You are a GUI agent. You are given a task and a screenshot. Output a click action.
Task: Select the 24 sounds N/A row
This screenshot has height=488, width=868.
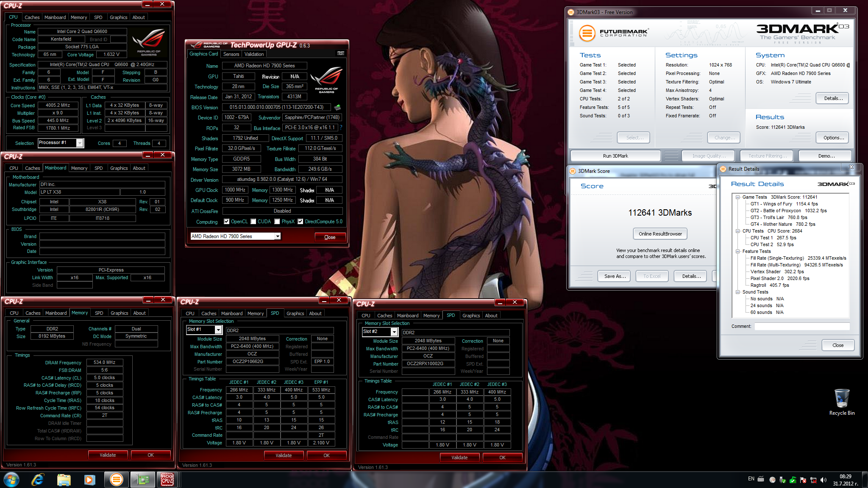pyautogui.click(x=767, y=305)
